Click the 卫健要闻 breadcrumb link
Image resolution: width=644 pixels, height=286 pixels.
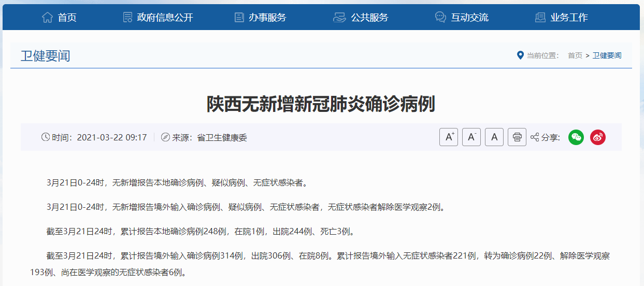tap(607, 55)
